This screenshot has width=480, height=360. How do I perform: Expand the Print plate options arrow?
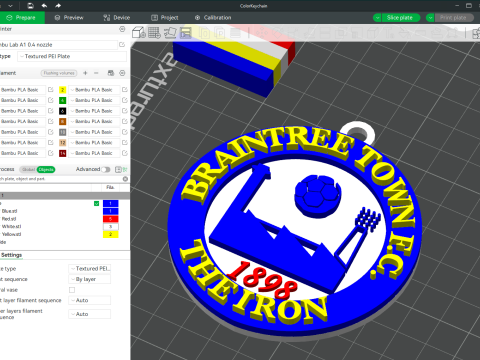(x=430, y=18)
